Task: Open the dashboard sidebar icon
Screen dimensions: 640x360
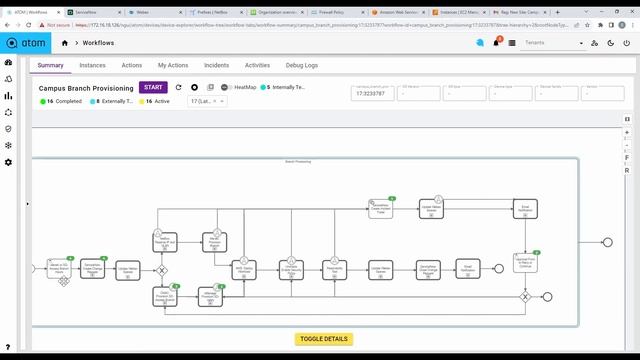Action: (8, 62)
